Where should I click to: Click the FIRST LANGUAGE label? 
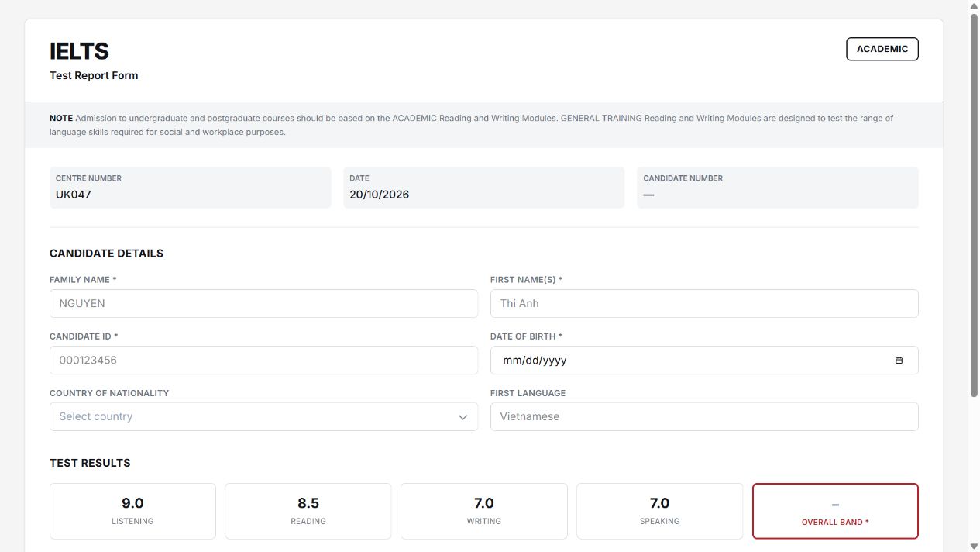528,393
